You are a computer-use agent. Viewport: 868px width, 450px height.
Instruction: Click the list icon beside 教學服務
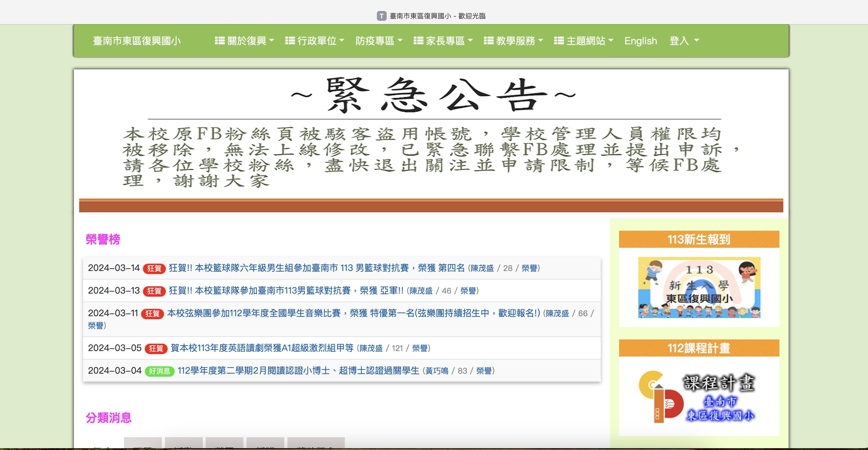489,41
